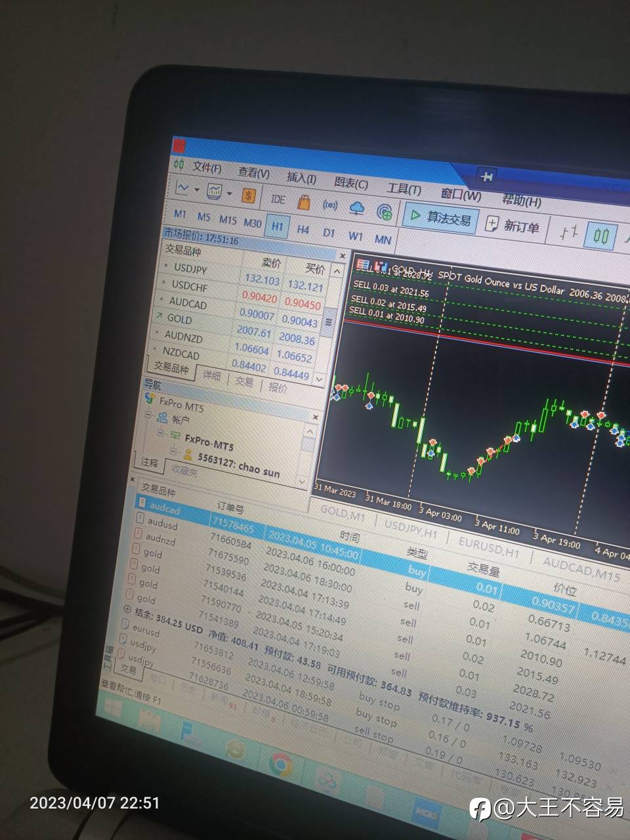Click the new chart line icon

(x=183, y=188)
